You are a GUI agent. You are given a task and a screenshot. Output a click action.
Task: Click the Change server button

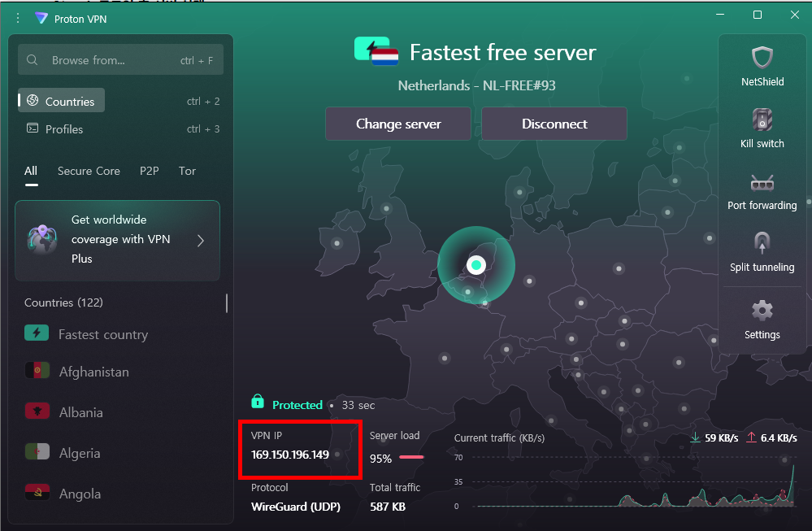tap(398, 124)
